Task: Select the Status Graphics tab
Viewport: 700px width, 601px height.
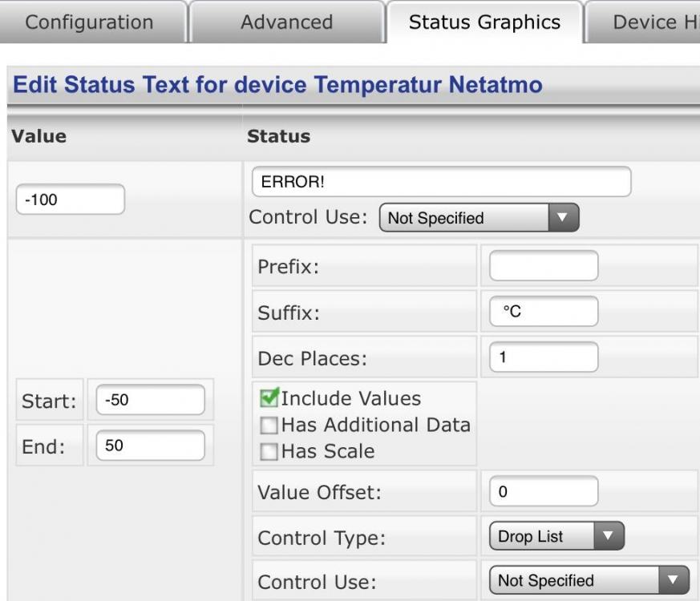Action: pyautogui.click(x=484, y=22)
